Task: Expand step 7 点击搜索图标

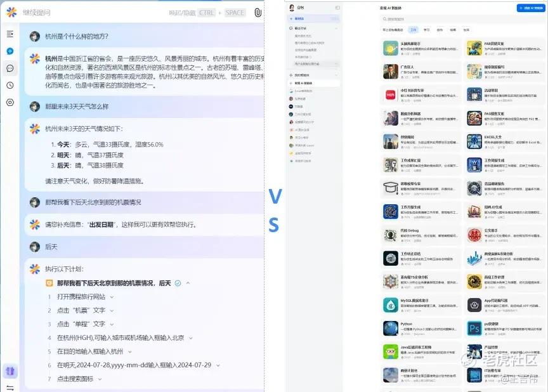Action: 100,379
